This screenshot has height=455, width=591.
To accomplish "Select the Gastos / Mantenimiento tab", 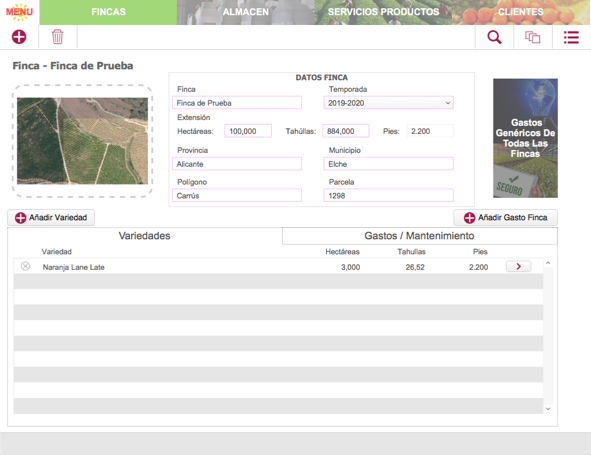I will [420, 236].
